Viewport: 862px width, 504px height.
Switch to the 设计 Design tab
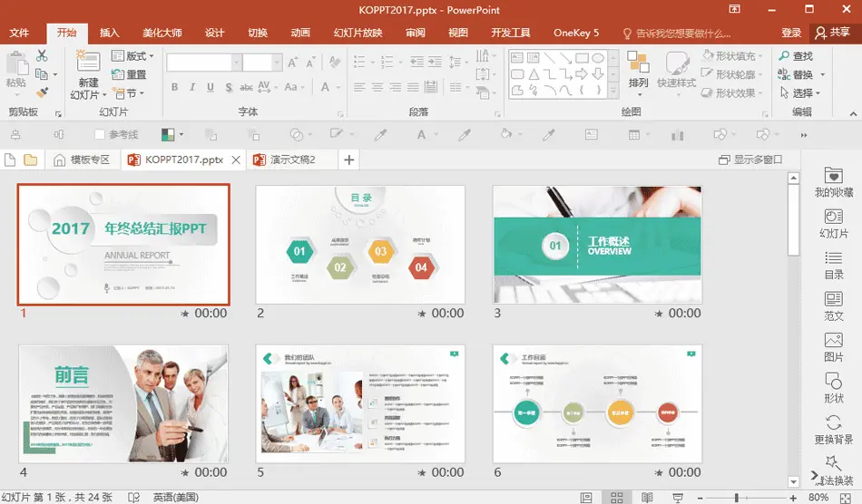click(214, 33)
